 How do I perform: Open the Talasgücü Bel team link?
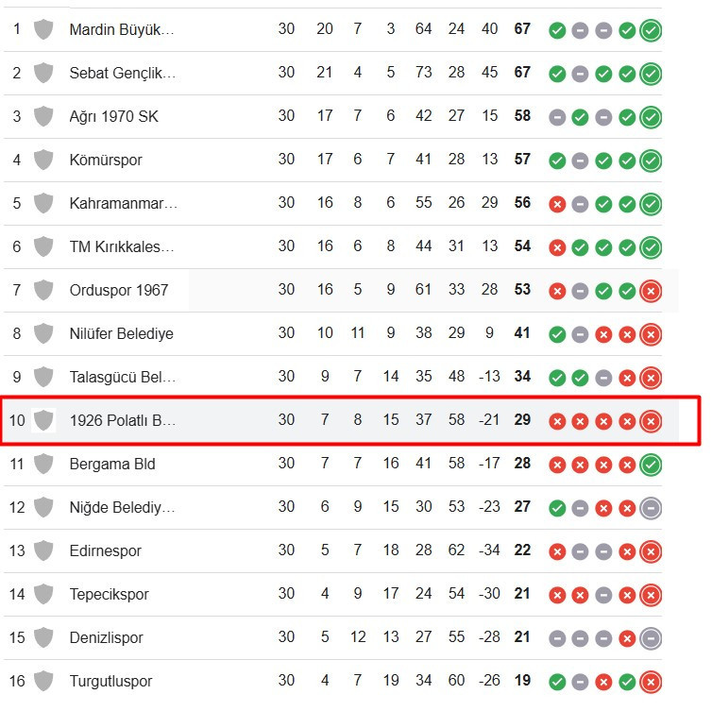point(123,377)
